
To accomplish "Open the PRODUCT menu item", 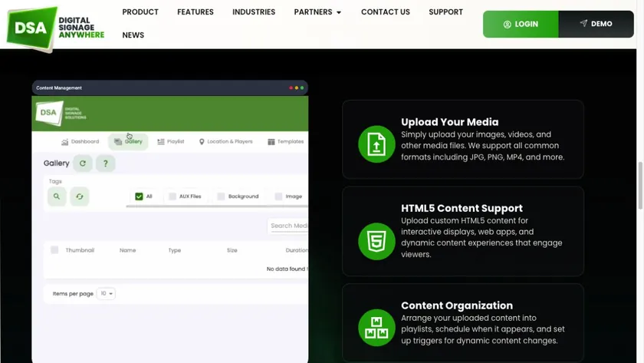I will click(x=140, y=12).
